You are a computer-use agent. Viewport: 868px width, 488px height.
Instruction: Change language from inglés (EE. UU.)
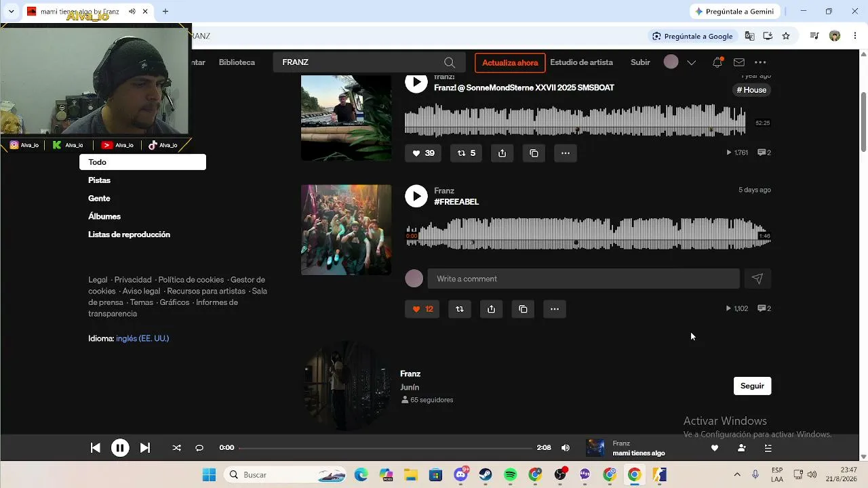142,338
